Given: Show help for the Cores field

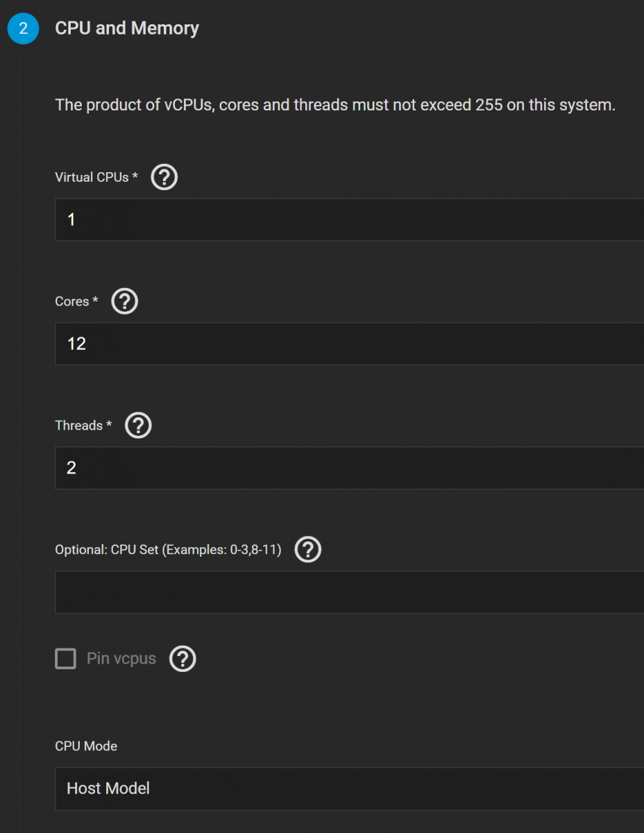Looking at the screenshot, I should (125, 301).
